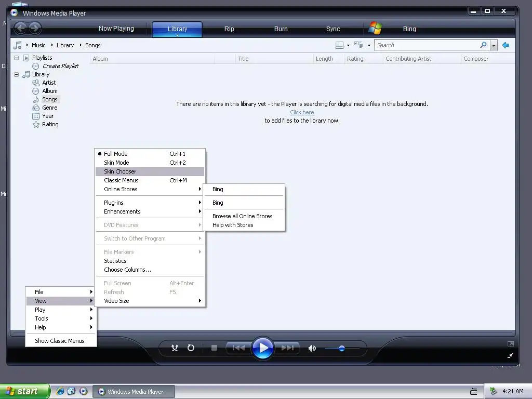Open the Bing tab

click(409, 29)
